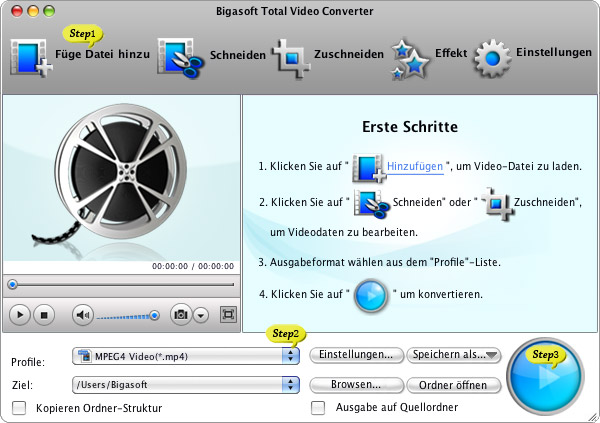Click the 00:00:00 / 00:00:00 time display
The image size is (600, 423).
[193, 266]
